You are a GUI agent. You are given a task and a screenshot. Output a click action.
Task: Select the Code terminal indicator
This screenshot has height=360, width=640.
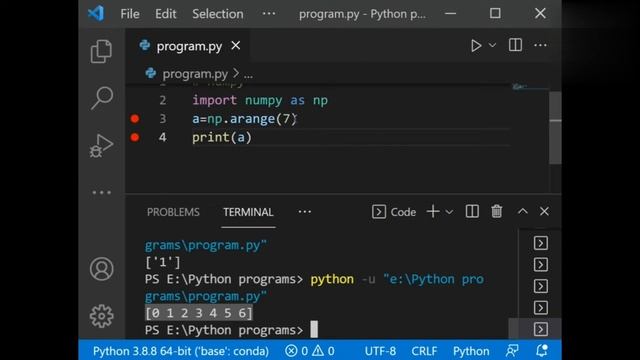coord(394,212)
